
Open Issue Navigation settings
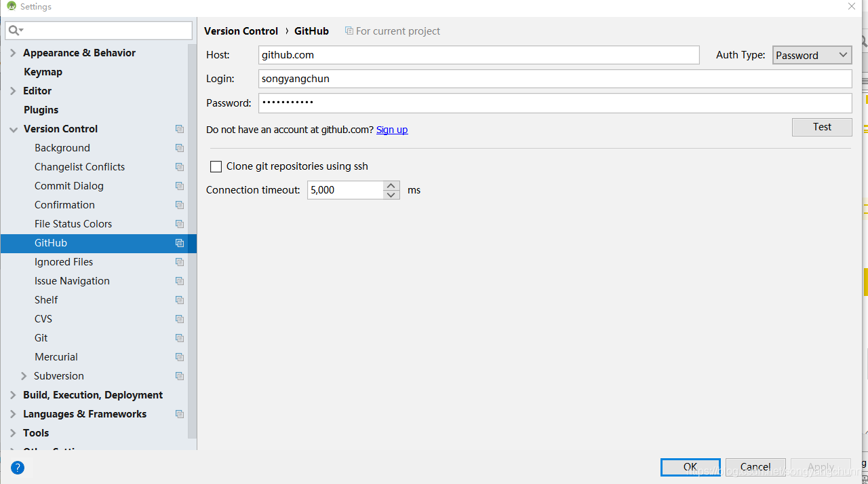click(72, 281)
